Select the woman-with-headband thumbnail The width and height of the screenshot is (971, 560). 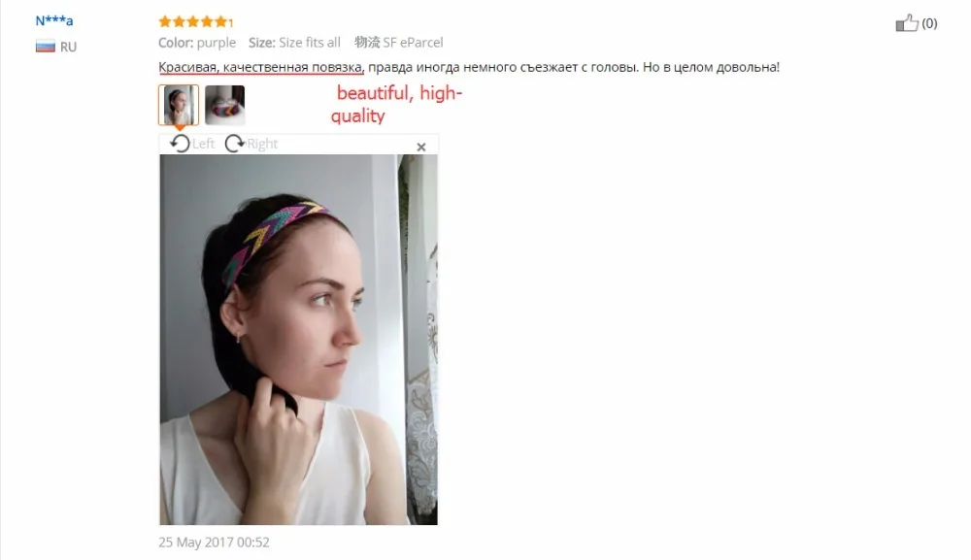point(179,105)
